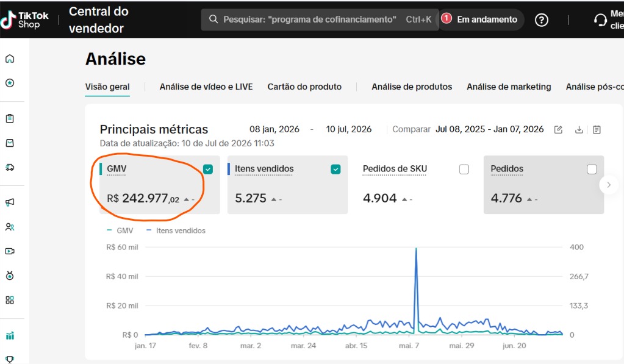Viewport: 624px width, 364px height.
Task: Open the start date 08 jan, 2026 picker
Action: [274, 129]
